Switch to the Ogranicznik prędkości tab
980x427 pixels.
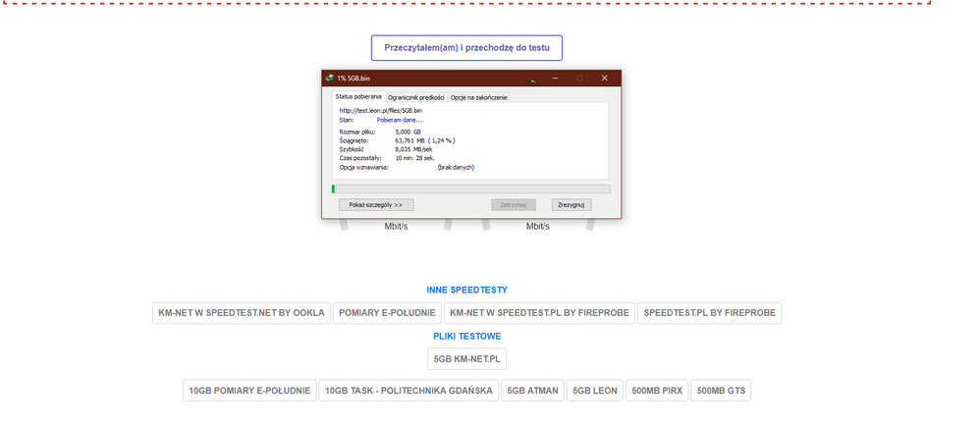coord(415,97)
